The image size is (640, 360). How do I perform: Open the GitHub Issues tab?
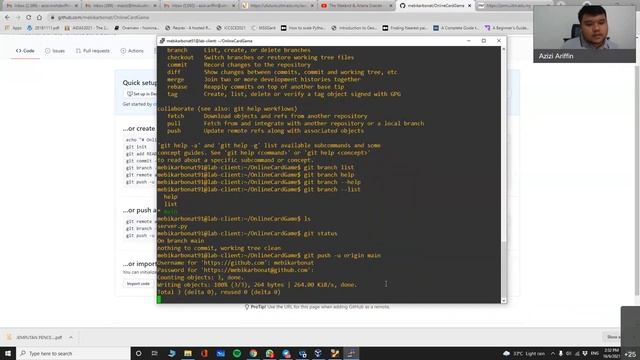(x=55, y=51)
